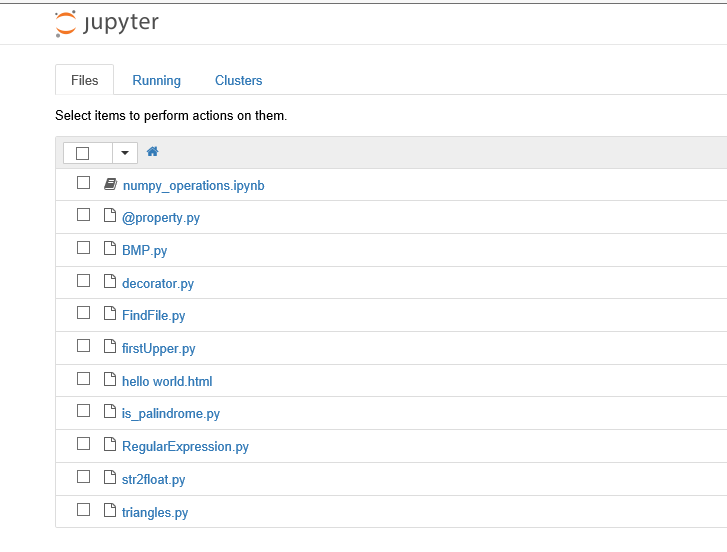Click the Jupyter logo
Screen dimensions: 727x552
coord(107,23)
